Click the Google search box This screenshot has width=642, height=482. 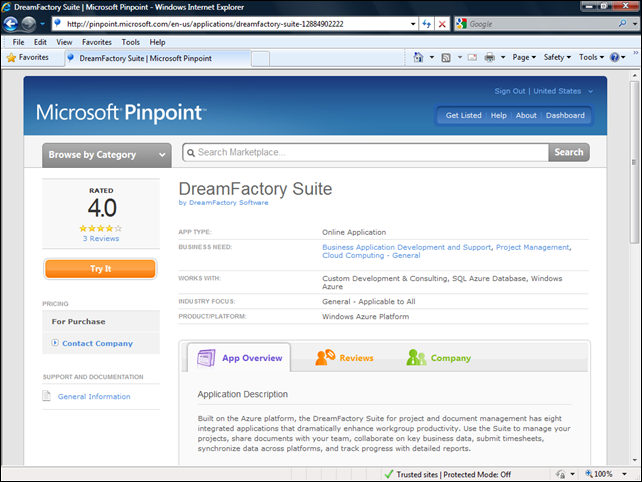[540, 24]
